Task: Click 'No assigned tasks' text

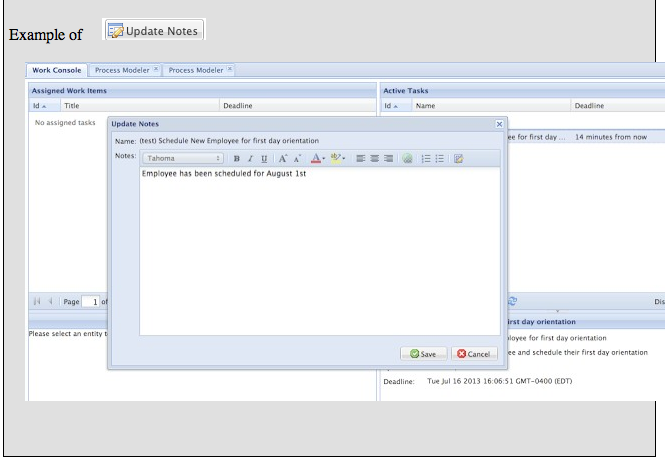Action: point(65,123)
